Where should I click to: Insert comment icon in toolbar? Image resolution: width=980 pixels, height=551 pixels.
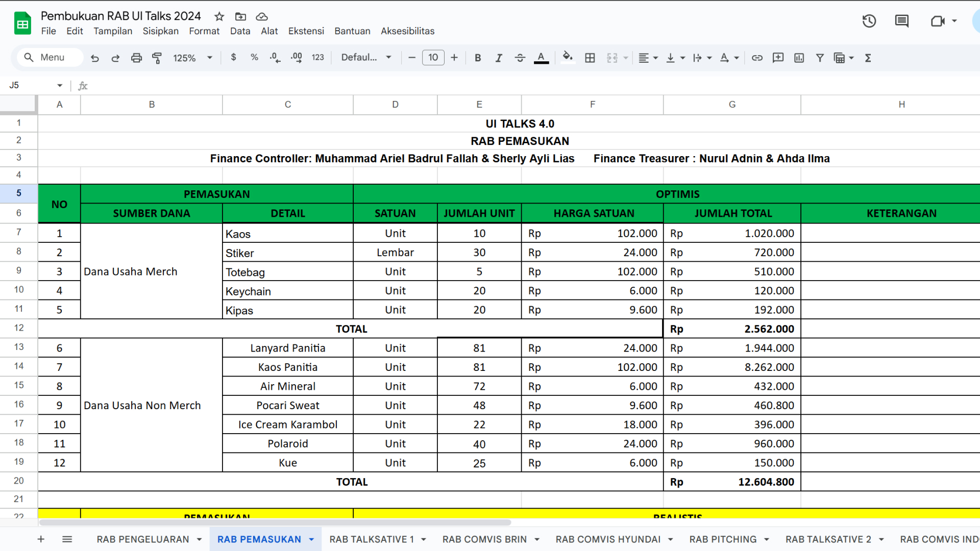(778, 58)
